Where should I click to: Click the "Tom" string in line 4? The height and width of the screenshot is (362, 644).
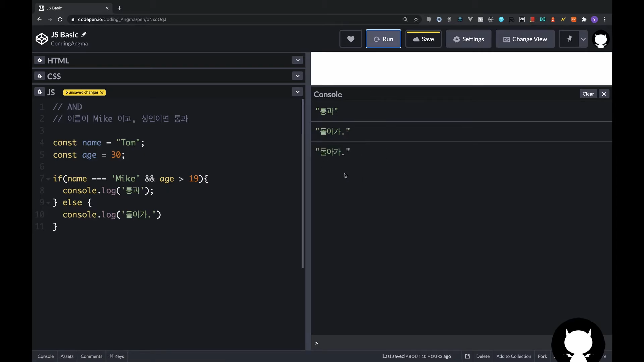pyautogui.click(x=128, y=143)
